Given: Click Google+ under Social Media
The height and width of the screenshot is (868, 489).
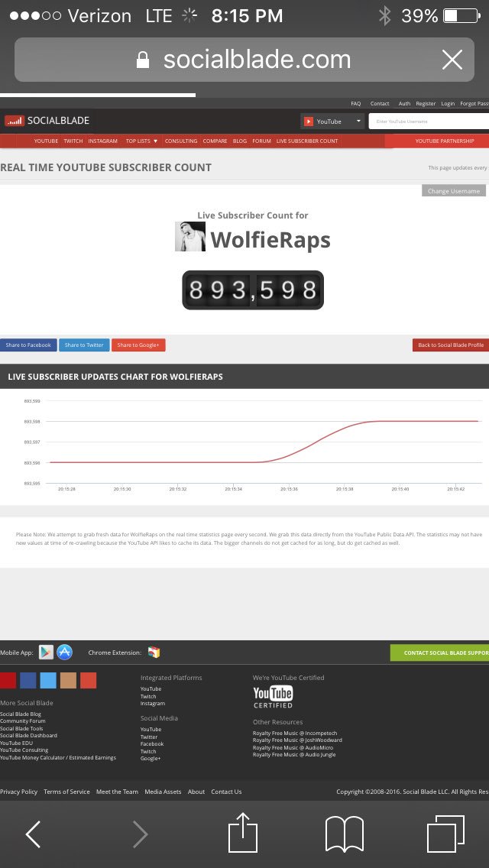Looking at the screenshot, I should click(x=151, y=759).
